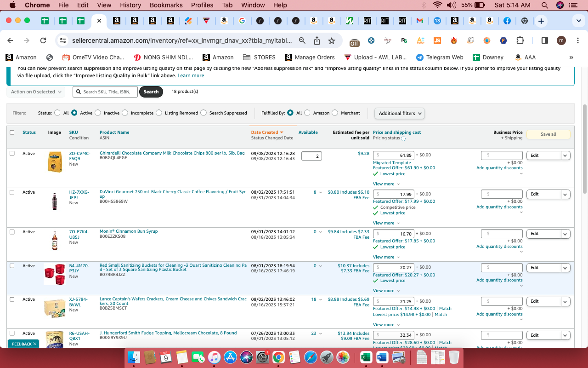
Task: Open the tab search dropdown arrow
Action: [x=578, y=21]
